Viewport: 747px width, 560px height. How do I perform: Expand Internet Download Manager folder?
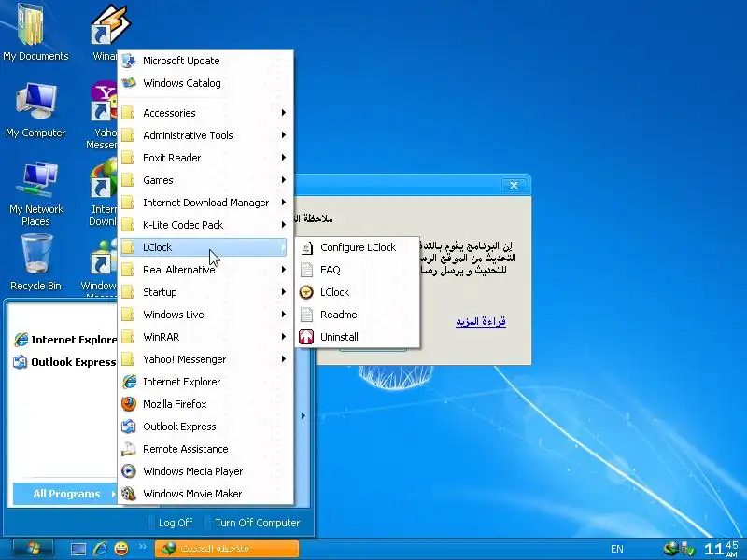click(x=204, y=203)
